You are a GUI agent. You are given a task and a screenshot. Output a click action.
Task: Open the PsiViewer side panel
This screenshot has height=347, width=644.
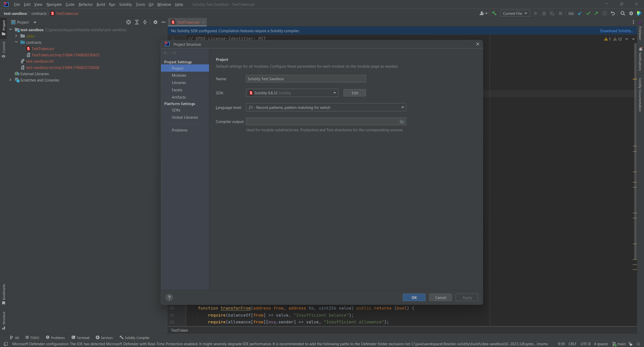point(640,31)
